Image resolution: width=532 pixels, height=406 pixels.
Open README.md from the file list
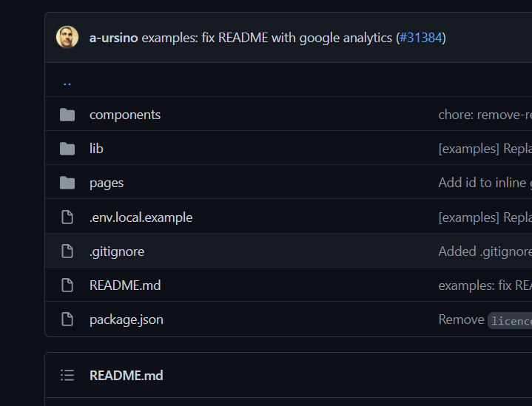tap(125, 285)
